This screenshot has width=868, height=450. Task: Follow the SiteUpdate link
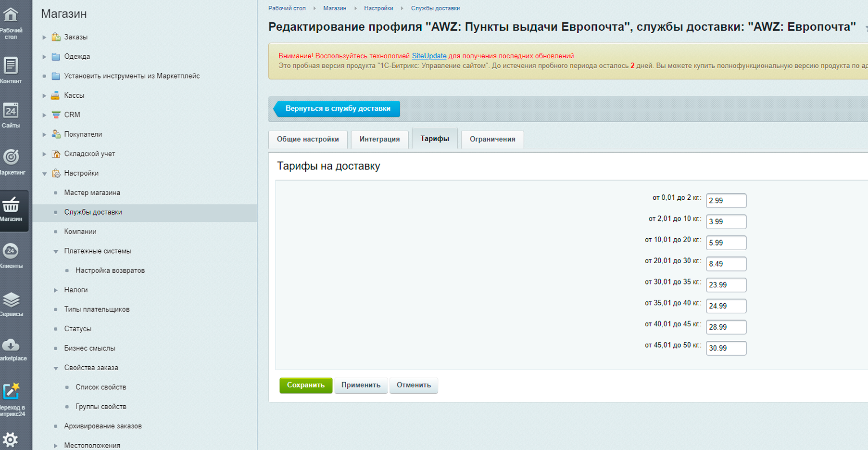(x=429, y=56)
